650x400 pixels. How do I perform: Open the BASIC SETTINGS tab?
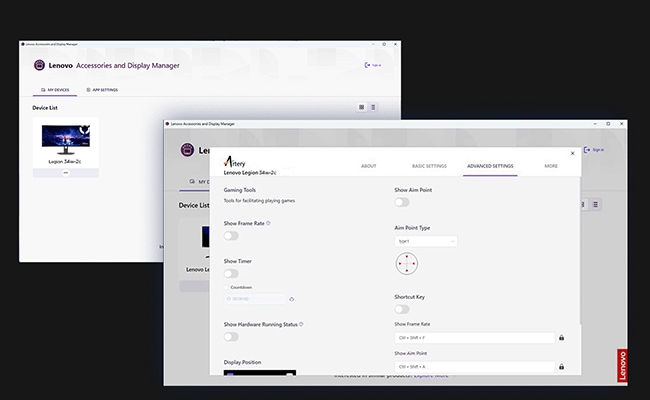point(429,166)
